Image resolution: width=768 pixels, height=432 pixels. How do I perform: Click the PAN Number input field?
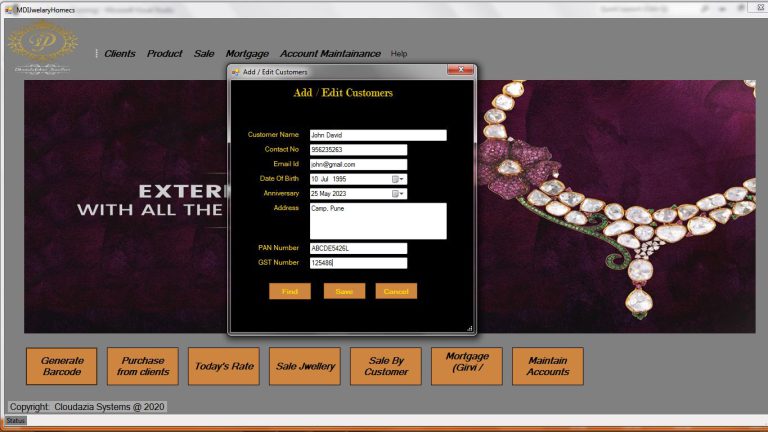(357, 248)
